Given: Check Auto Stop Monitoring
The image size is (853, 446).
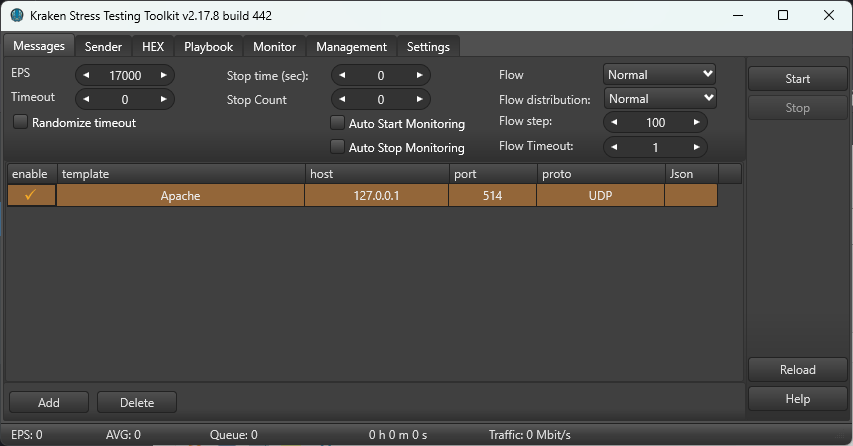Looking at the screenshot, I should click(337, 147).
